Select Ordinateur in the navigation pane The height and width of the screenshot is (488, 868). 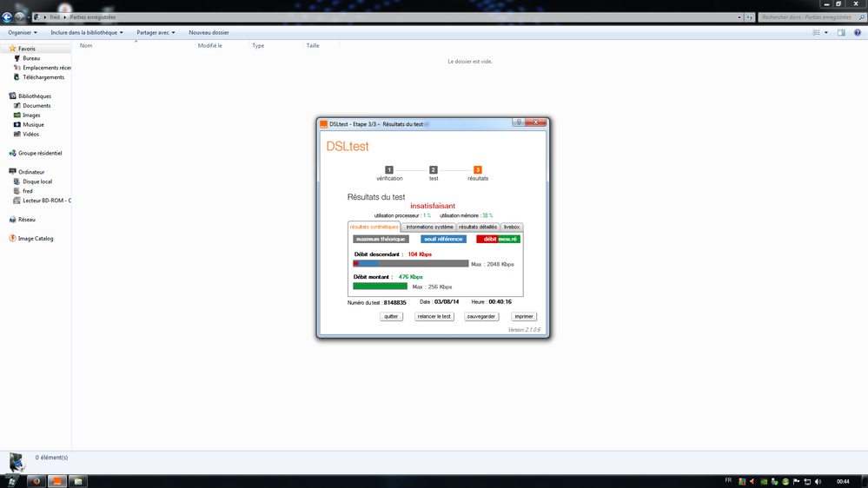31,172
